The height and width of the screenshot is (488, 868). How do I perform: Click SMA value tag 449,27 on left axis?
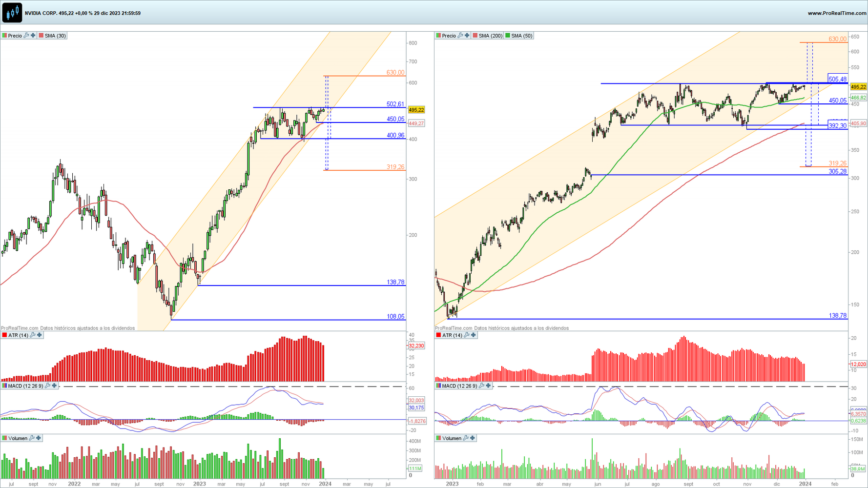pos(416,123)
